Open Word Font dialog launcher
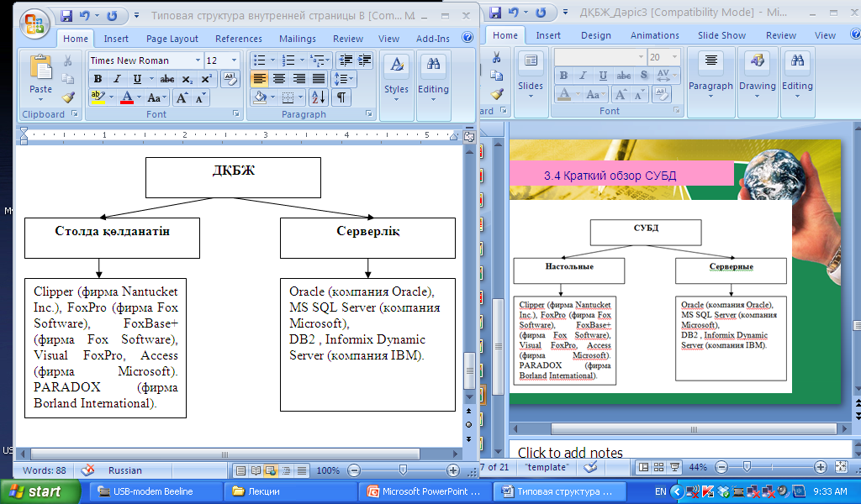Viewport: 861px width, 504px height. [x=235, y=113]
